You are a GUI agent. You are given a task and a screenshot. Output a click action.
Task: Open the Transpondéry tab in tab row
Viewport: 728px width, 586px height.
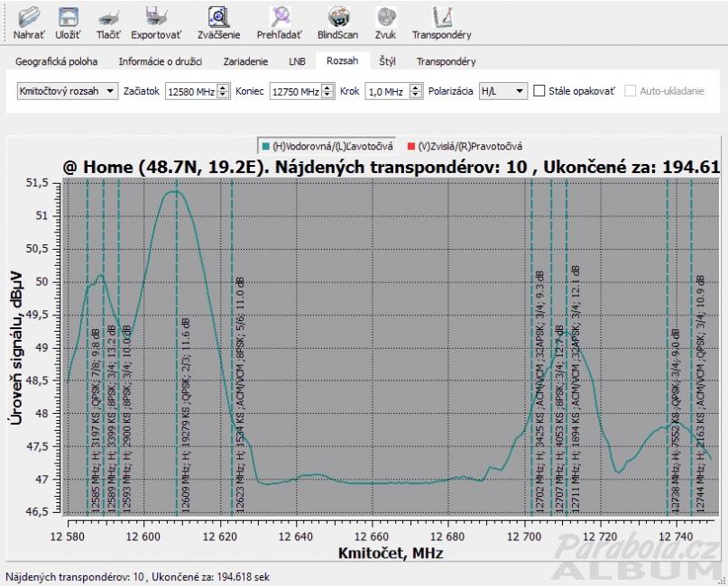[446, 61]
